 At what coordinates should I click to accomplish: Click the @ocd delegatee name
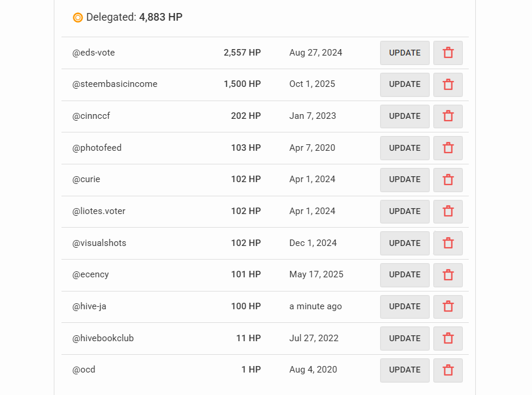[84, 370]
